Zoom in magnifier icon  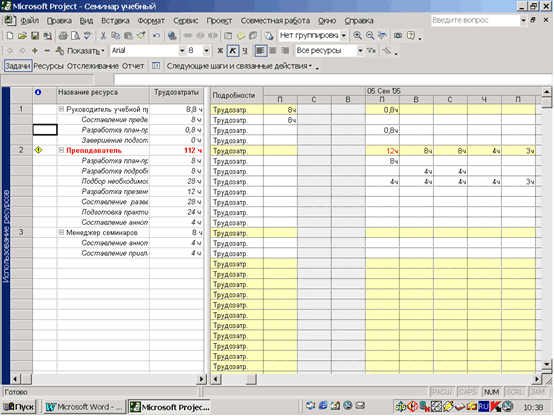click(x=358, y=36)
